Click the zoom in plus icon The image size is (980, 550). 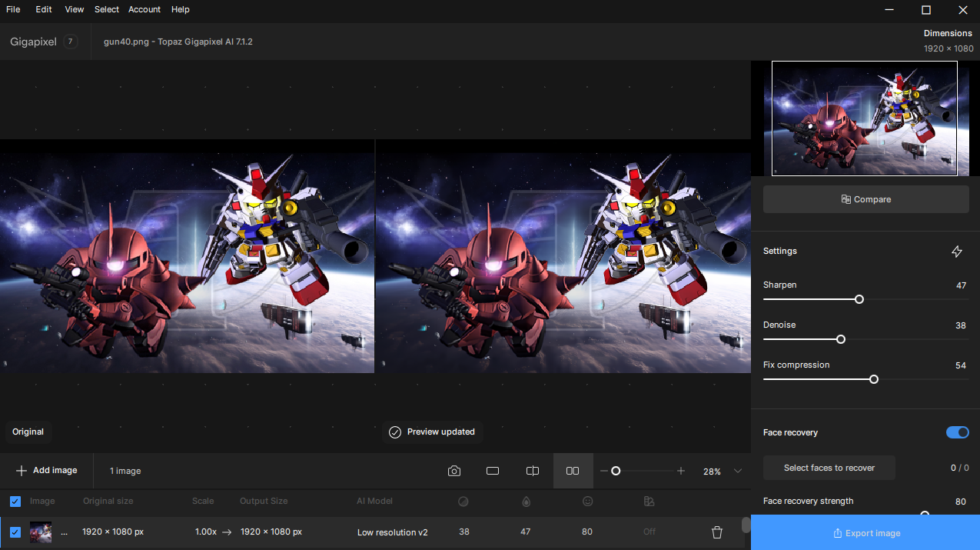(681, 471)
